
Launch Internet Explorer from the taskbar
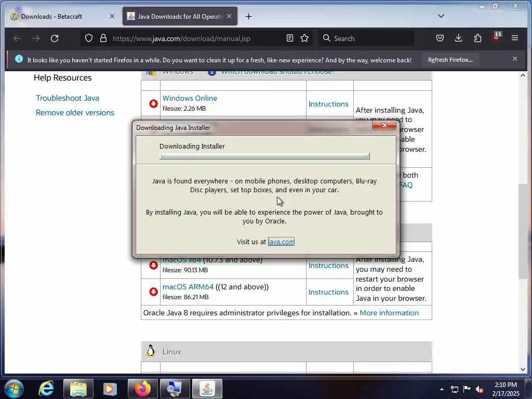46,389
